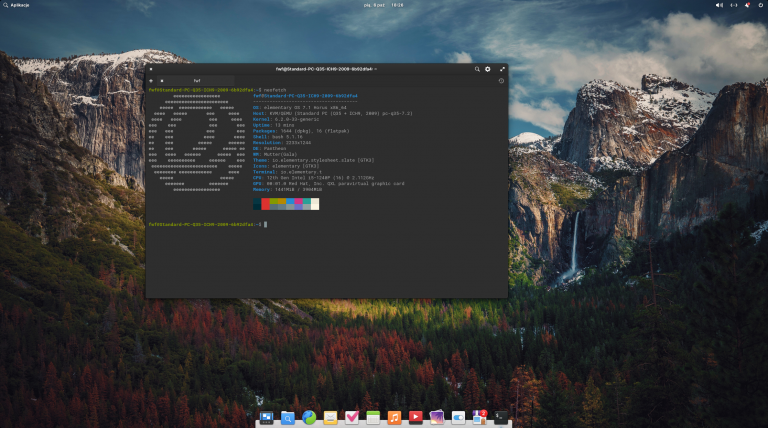The height and width of the screenshot is (428, 768).
Task: Click the Memory line in neofetch output
Action: [287, 189]
